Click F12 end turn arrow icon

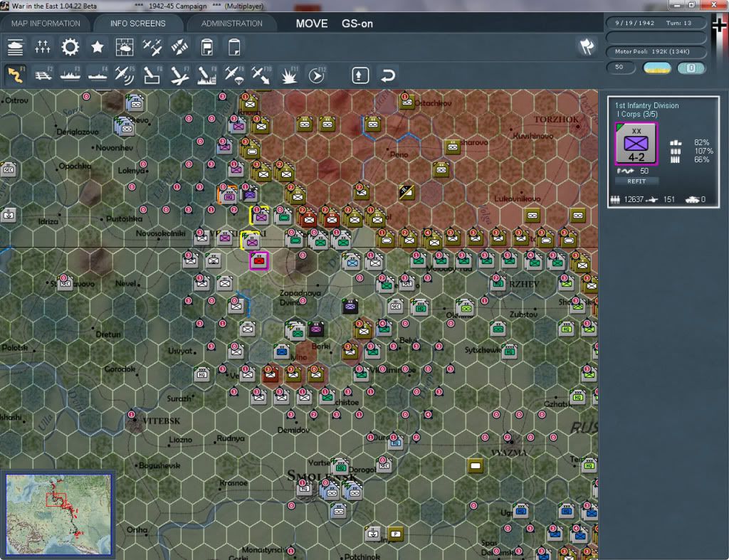[x=317, y=75]
